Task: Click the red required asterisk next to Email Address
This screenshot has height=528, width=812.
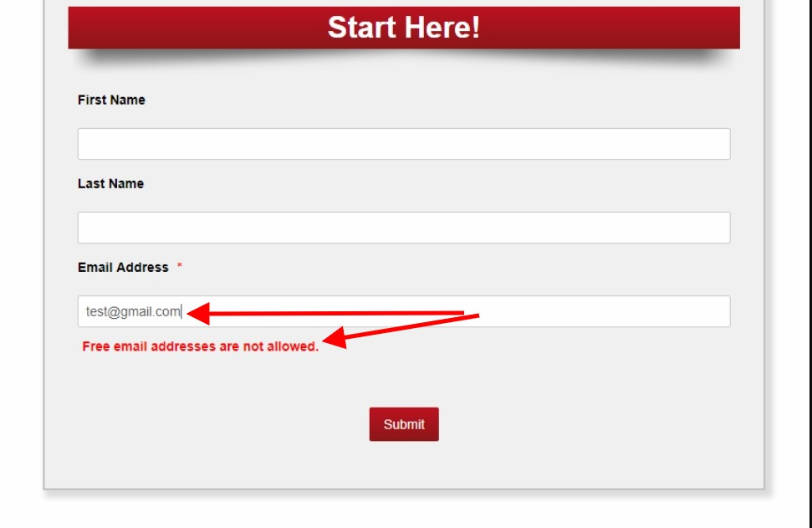Action: 180,265
